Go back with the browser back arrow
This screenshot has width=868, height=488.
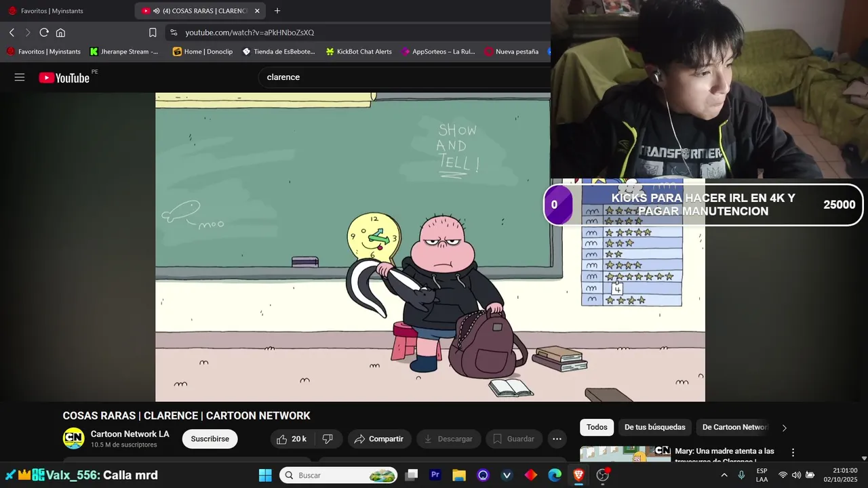[x=12, y=33]
